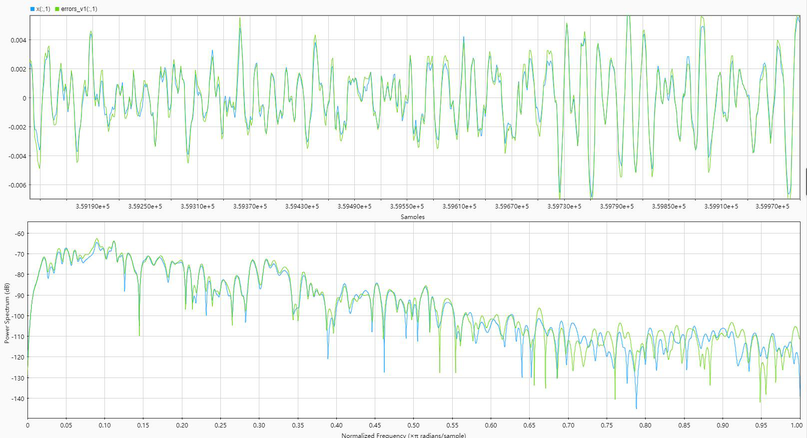Click the green errors_v1(:,1) legend color swatch
807x438 pixels.
click(56, 8)
